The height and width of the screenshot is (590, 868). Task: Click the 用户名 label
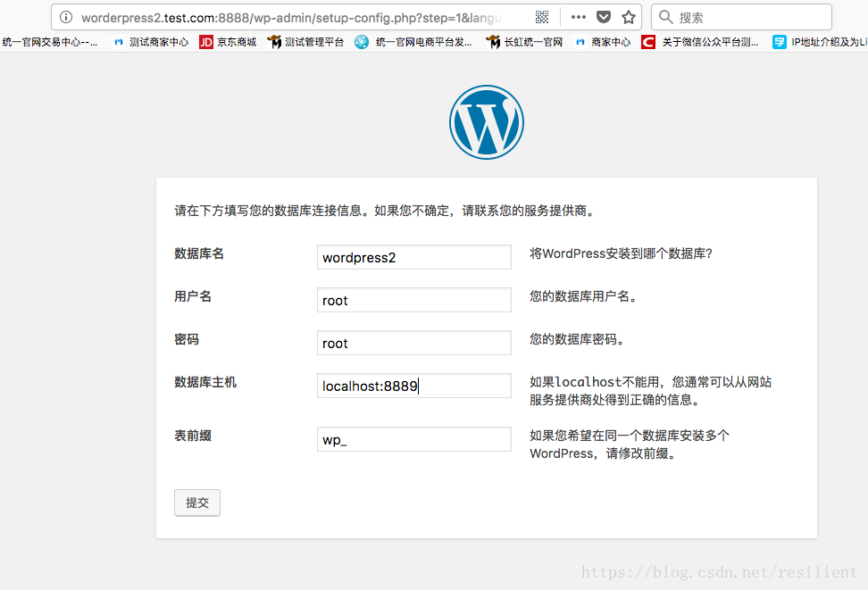coord(193,296)
